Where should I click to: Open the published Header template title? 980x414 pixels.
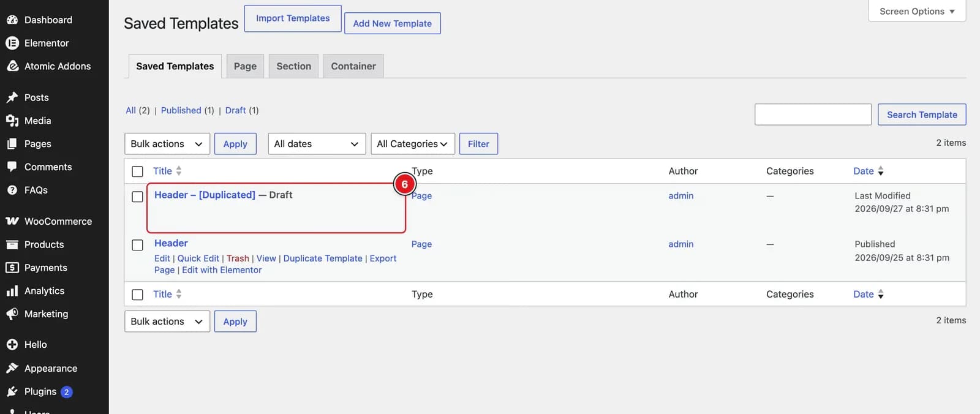(171, 243)
